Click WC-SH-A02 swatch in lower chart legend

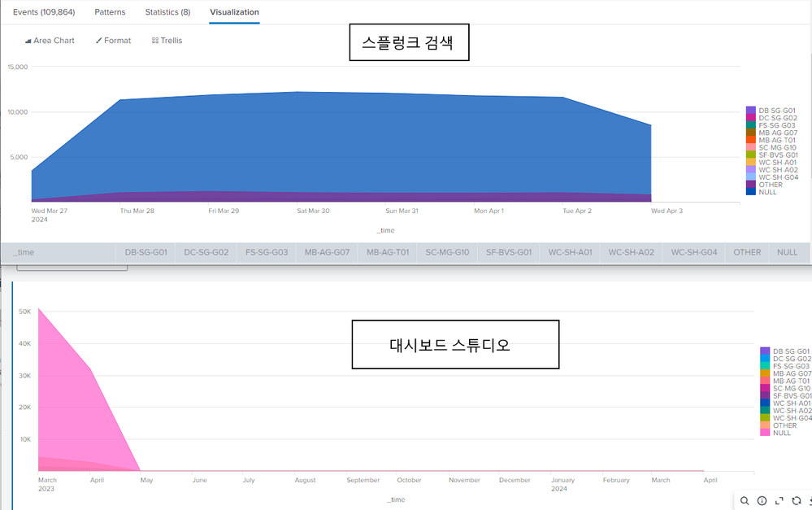[765, 411]
